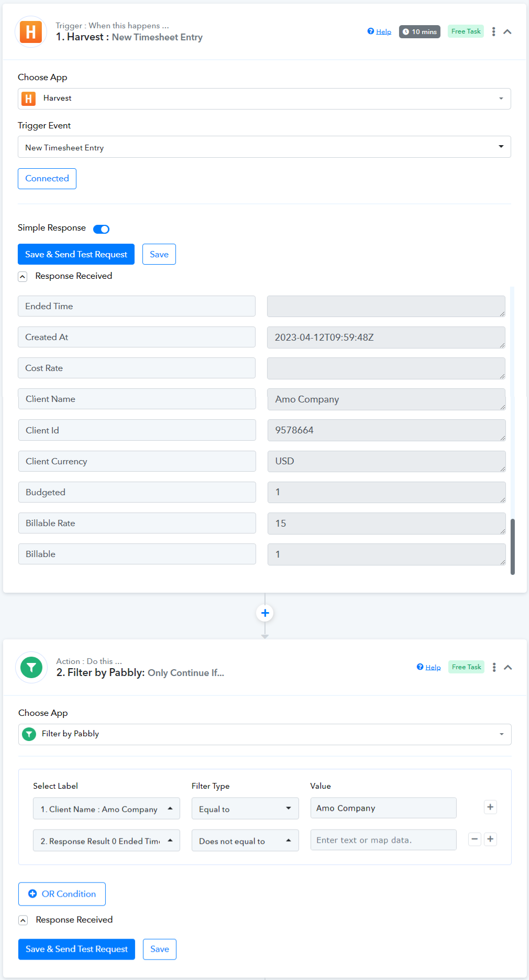Click Free Task badge in Filter step

466,667
